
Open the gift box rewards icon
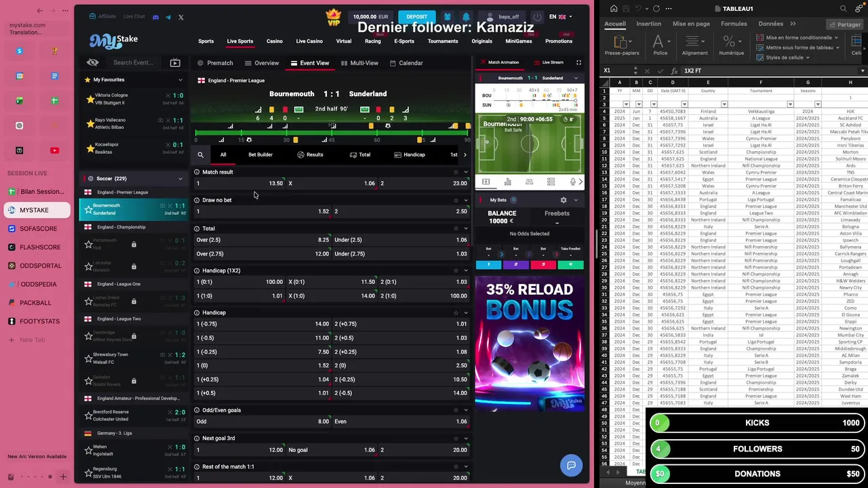pos(448,17)
